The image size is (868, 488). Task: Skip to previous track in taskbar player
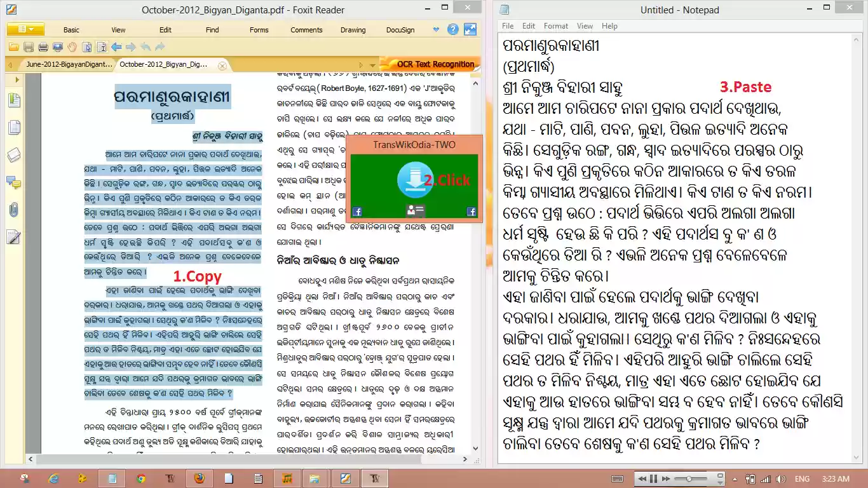[x=642, y=478]
